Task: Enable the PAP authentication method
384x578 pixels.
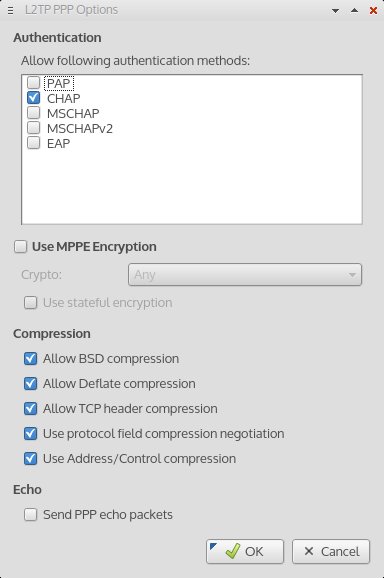Action: pos(34,83)
